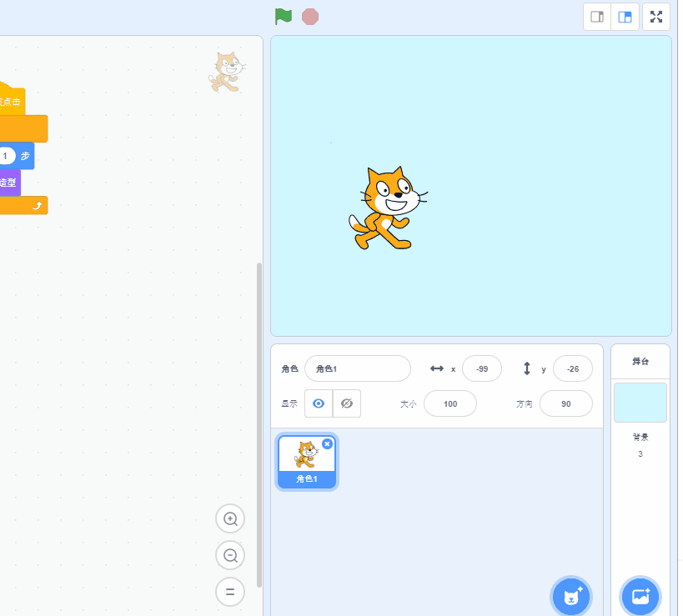This screenshot has height=616, width=683.
Task: Switch to small stage layout
Action: pos(597,17)
